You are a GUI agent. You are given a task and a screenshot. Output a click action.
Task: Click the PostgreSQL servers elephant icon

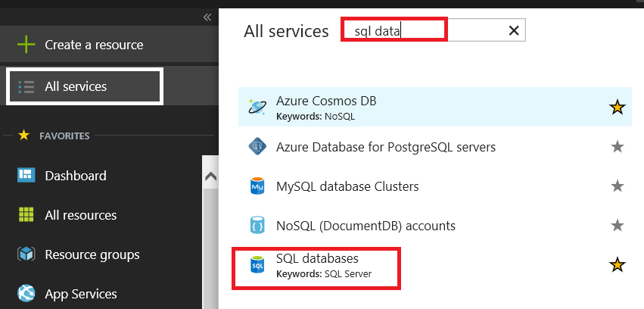tap(257, 147)
